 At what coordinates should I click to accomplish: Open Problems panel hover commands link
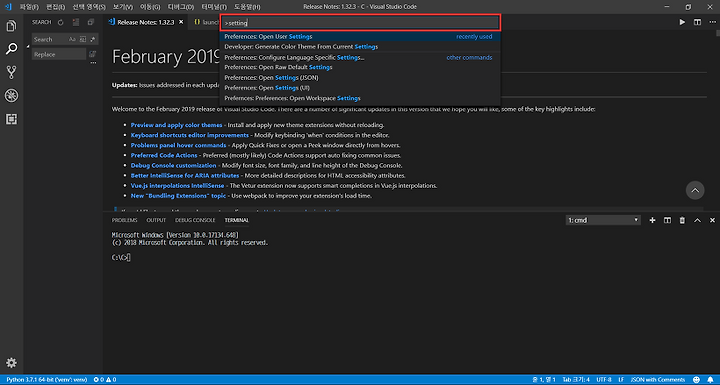178,145
